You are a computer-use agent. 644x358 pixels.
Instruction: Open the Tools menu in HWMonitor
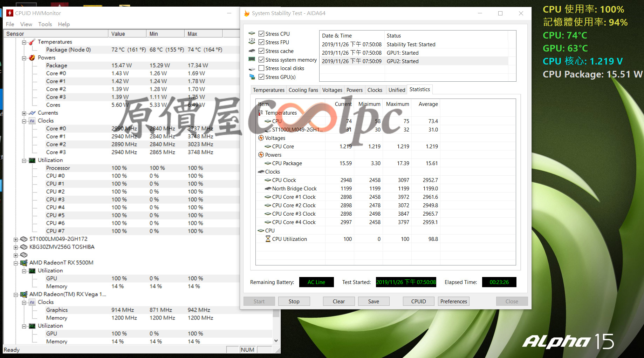click(45, 24)
